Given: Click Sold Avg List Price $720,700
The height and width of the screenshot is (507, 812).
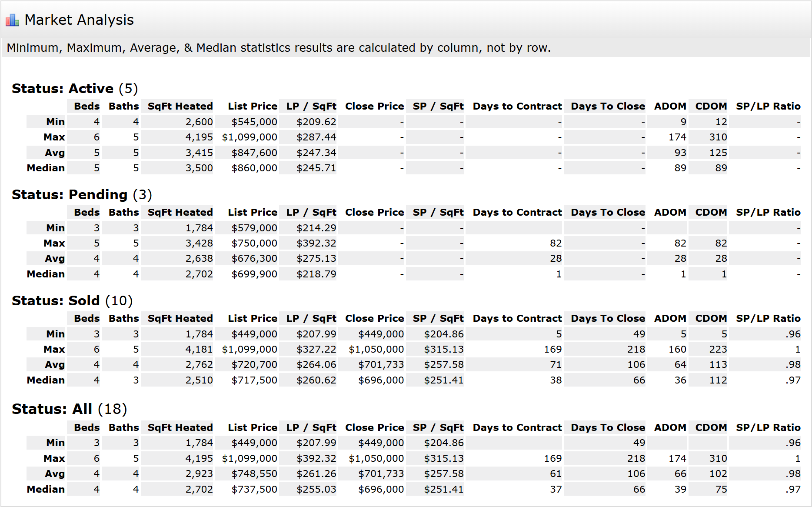Looking at the screenshot, I should 254,364.
